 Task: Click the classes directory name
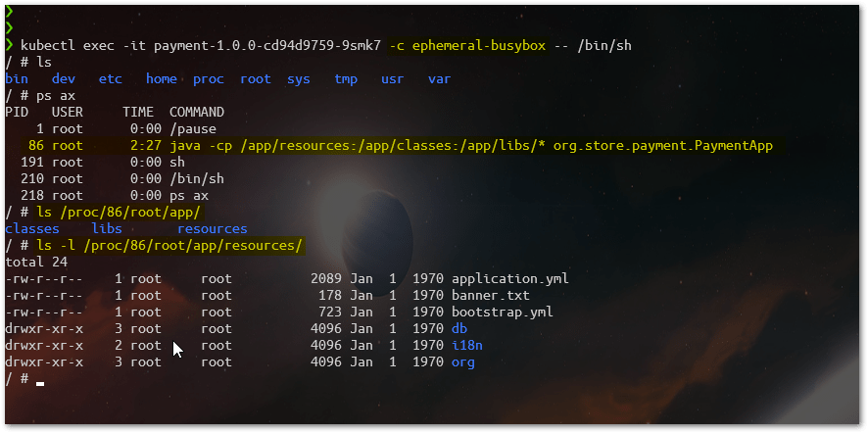[x=31, y=228]
